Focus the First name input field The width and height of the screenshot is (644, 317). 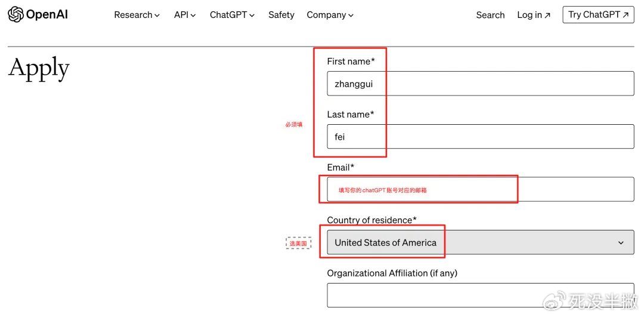[481, 84]
